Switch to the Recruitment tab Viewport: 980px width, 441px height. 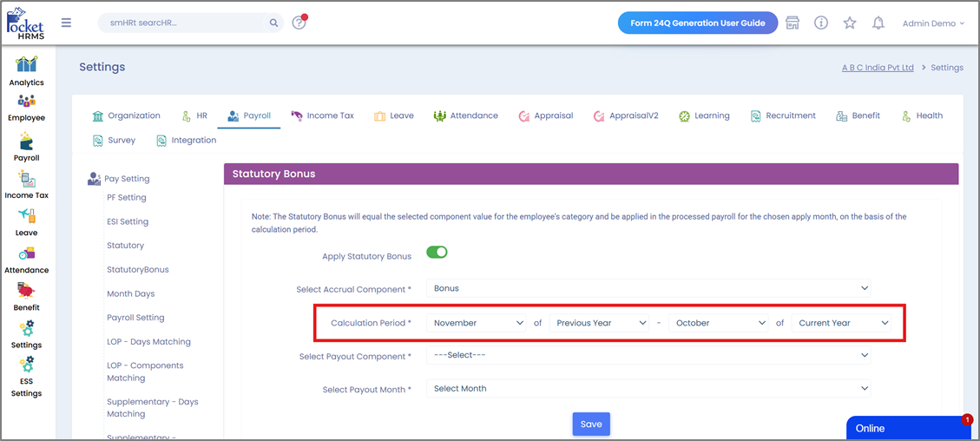coord(783,115)
